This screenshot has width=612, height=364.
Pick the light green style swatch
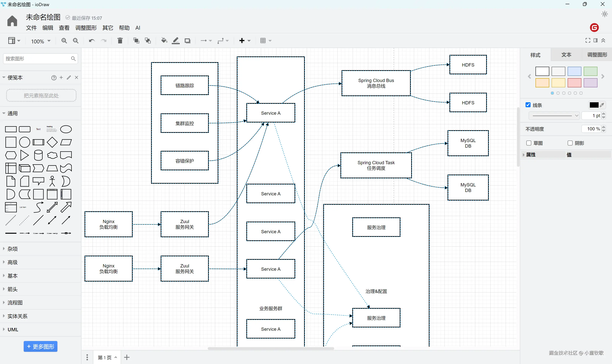(590, 71)
